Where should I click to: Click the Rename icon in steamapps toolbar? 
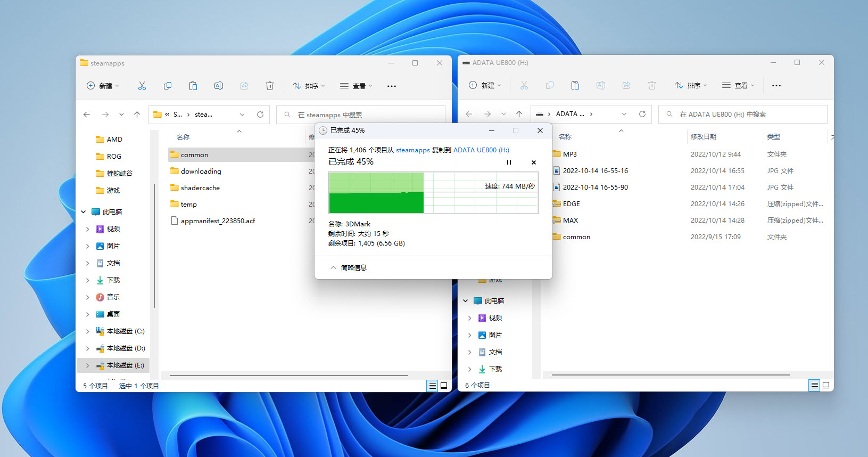tap(219, 86)
